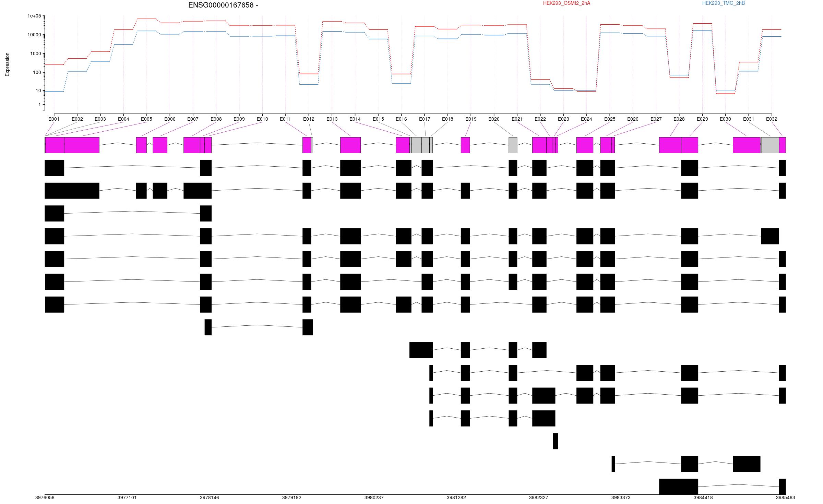Click genomic coordinate 3983373

pos(621,497)
